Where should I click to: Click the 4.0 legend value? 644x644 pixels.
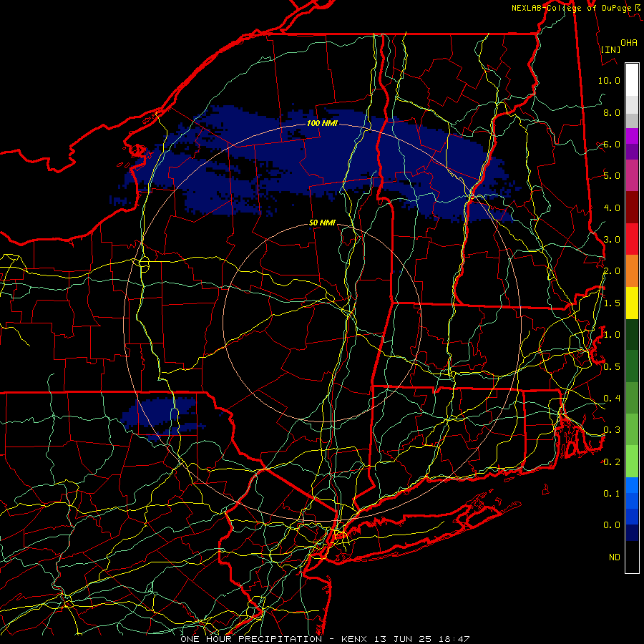tap(612, 208)
